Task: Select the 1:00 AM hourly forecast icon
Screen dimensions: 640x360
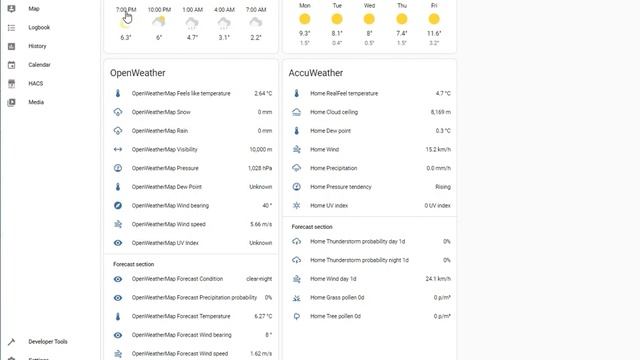Action: click(192, 23)
